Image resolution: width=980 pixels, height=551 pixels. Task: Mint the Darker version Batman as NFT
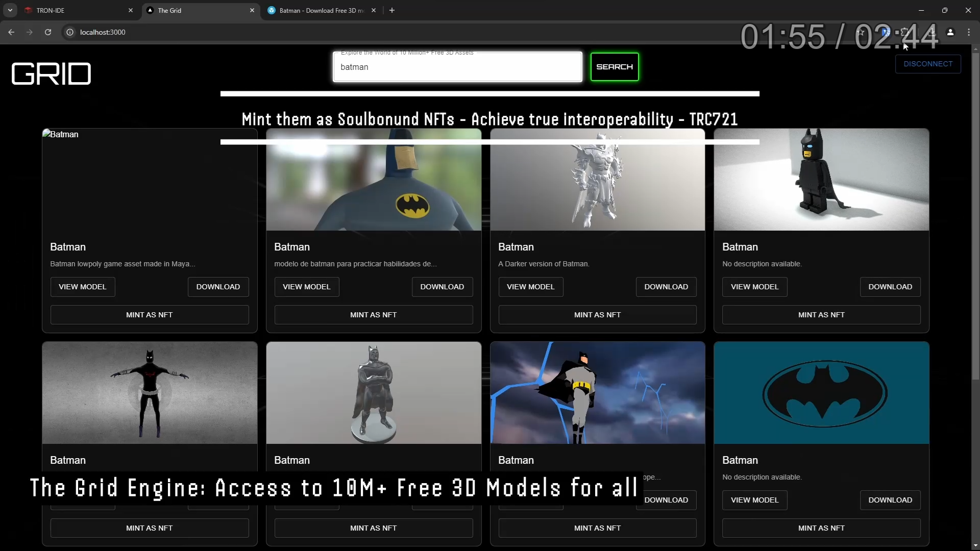tap(597, 315)
